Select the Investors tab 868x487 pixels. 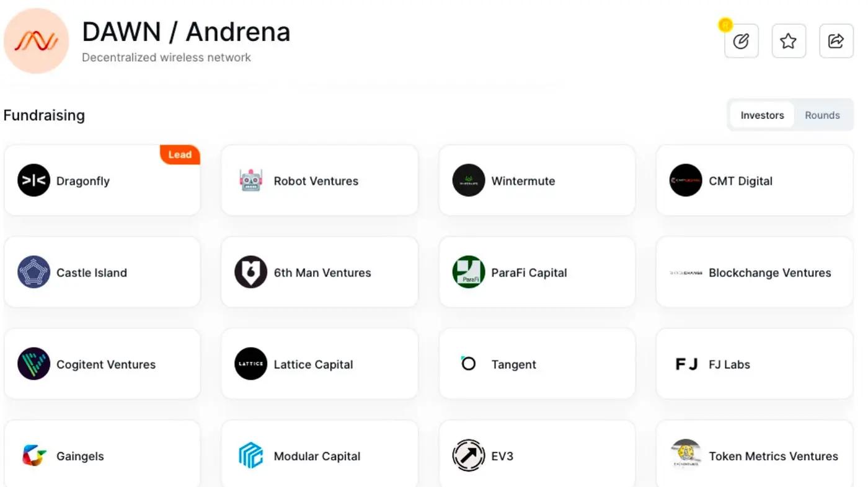pyautogui.click(x=762, y=115)
